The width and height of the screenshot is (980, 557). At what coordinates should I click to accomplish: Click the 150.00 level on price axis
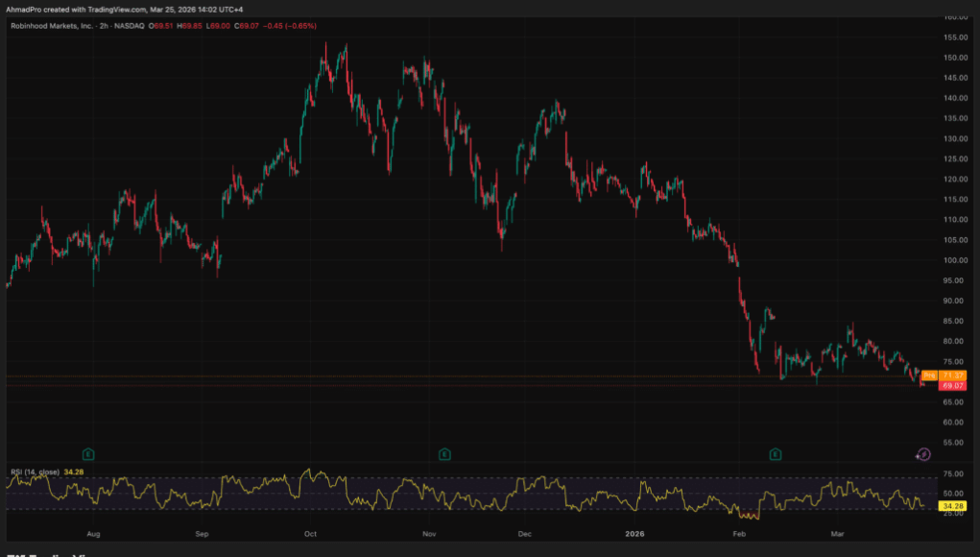951,58
